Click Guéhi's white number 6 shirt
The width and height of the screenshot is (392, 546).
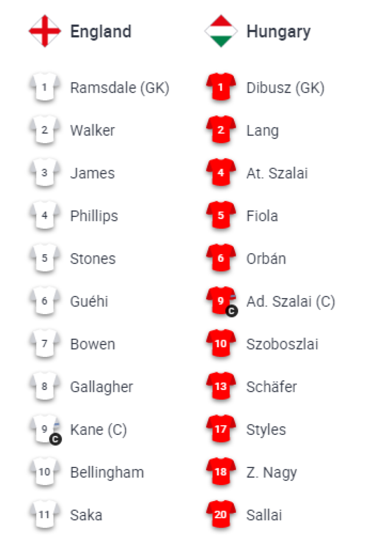coord(44,301)
